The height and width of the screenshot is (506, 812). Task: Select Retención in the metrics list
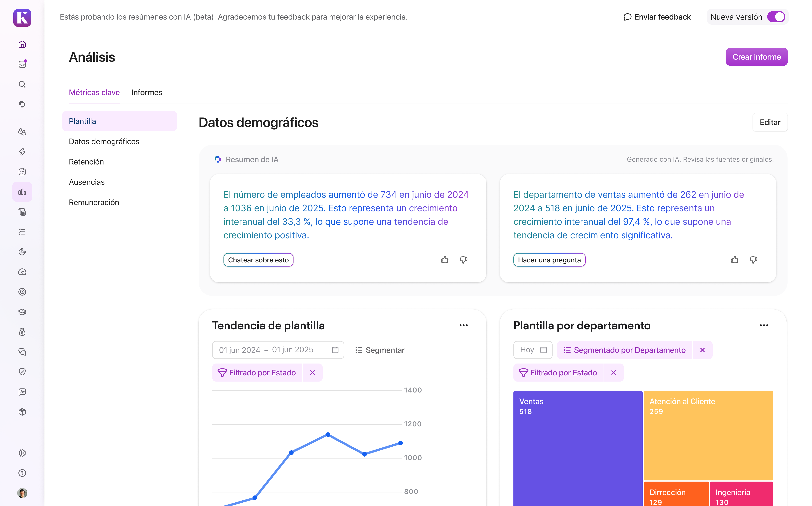tap(86, 162)
